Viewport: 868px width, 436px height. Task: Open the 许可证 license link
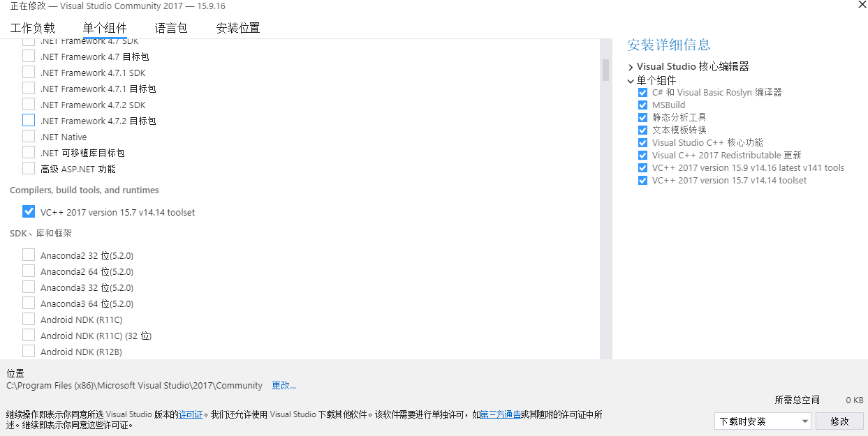tap(191, 414)
